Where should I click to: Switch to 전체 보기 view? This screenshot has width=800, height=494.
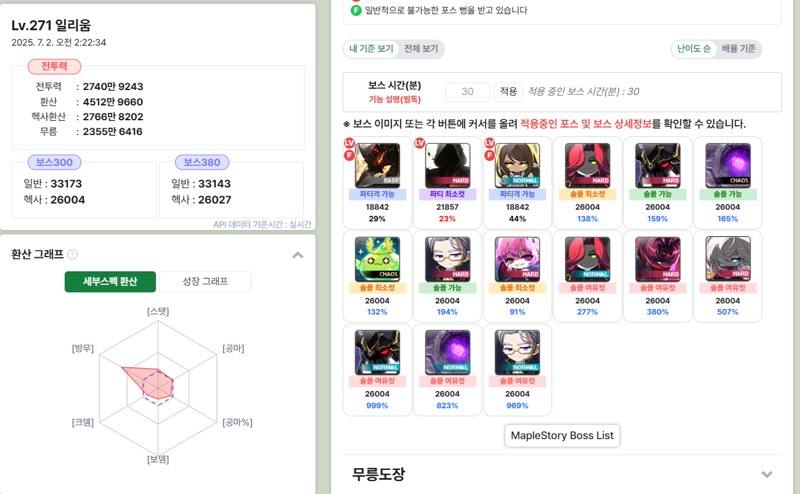(421, 49)
